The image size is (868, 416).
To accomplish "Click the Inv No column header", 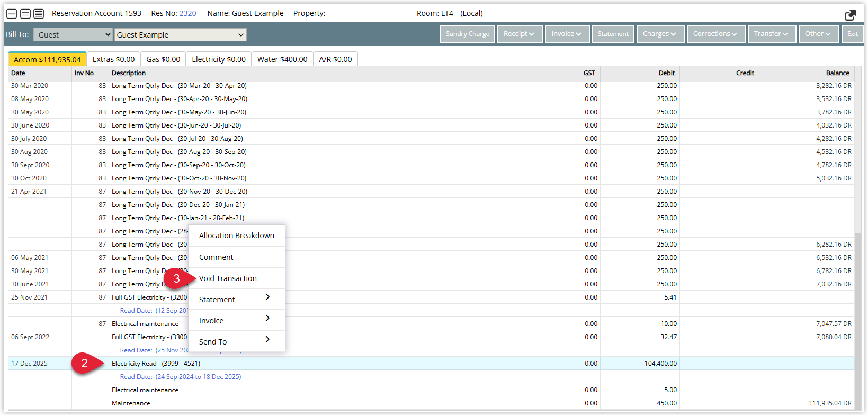I will [x=90, y=73].
